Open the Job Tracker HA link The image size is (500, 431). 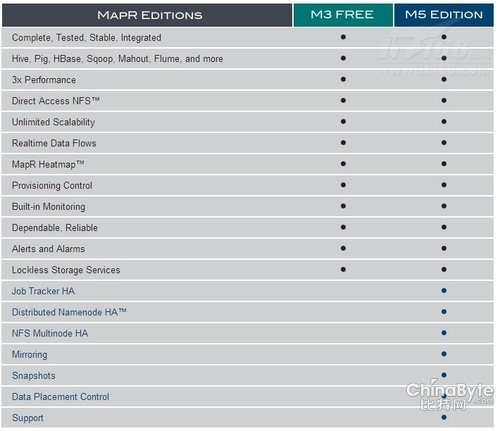point(43,291)
